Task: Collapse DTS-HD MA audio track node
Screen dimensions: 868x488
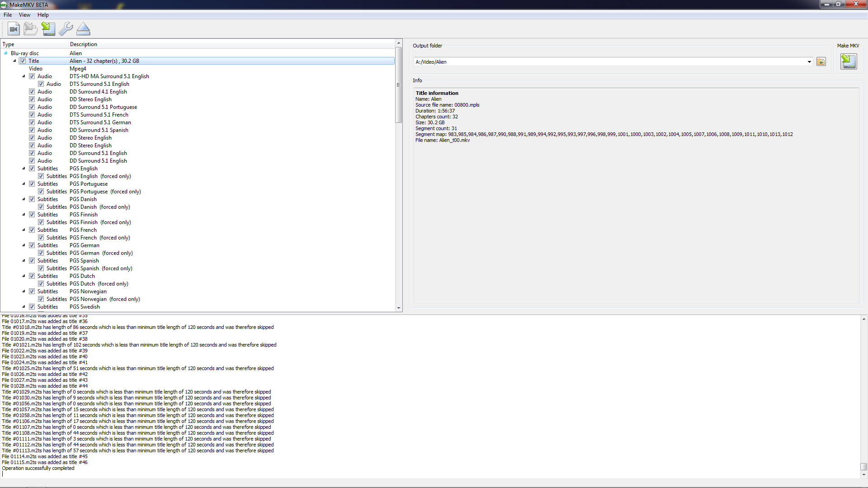Action: pos(24,76)
